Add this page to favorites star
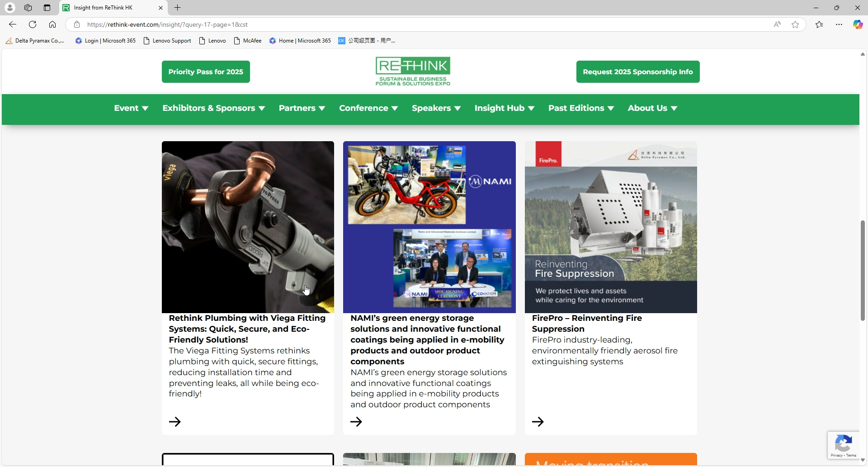Viewport: 868px width, 467px height. tap(795, 24)
